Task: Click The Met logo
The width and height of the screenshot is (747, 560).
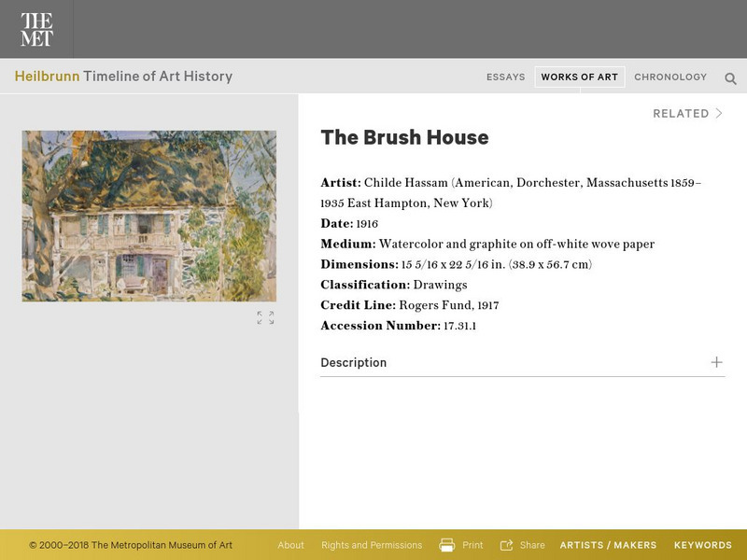Action: tap(36, 29)
